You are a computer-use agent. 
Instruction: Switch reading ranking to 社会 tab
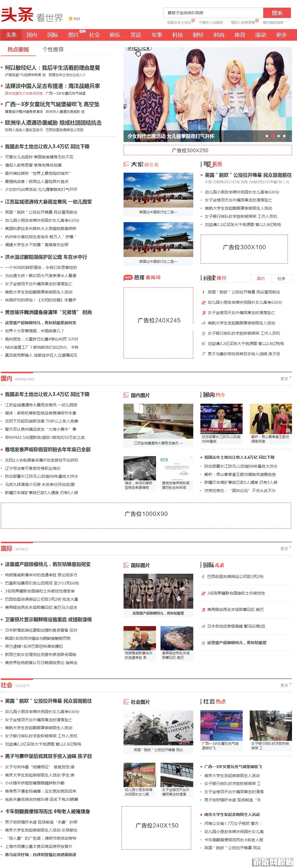click(281, 278)
